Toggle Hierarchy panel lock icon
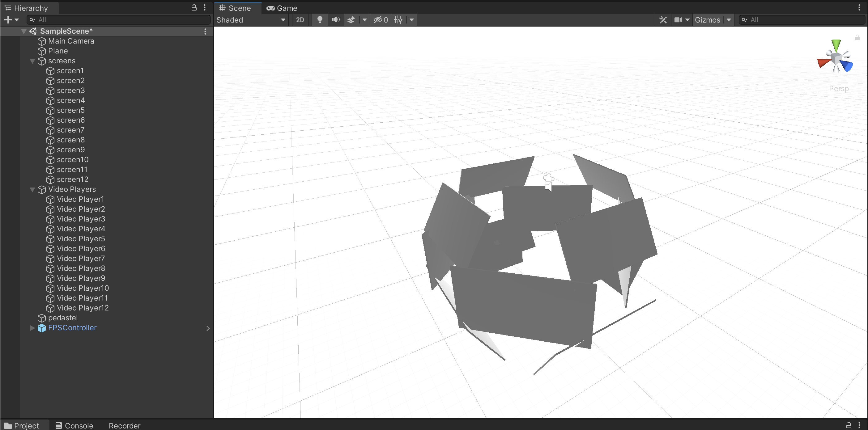Viewport: 868px width, 430px height. point(194,7)
